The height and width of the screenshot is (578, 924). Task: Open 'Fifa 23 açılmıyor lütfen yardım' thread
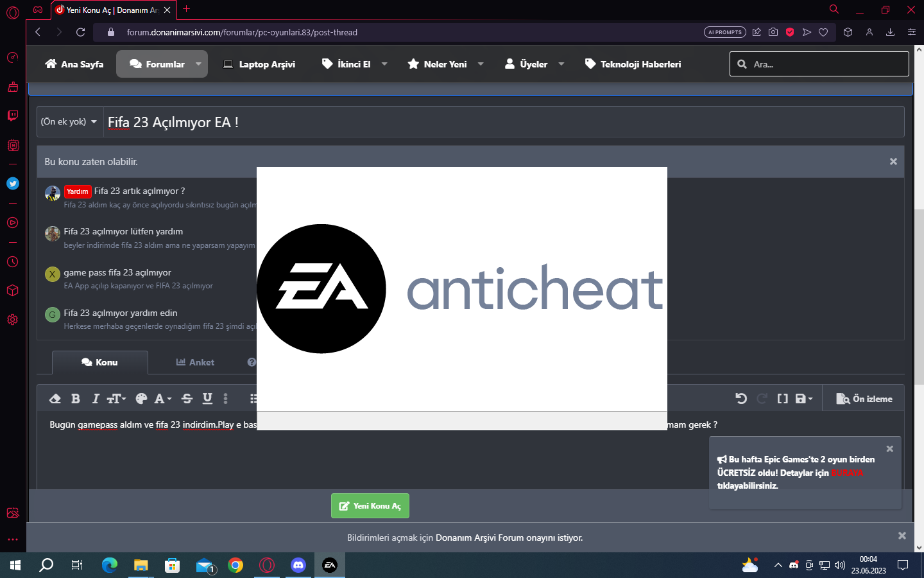[123, 231]
